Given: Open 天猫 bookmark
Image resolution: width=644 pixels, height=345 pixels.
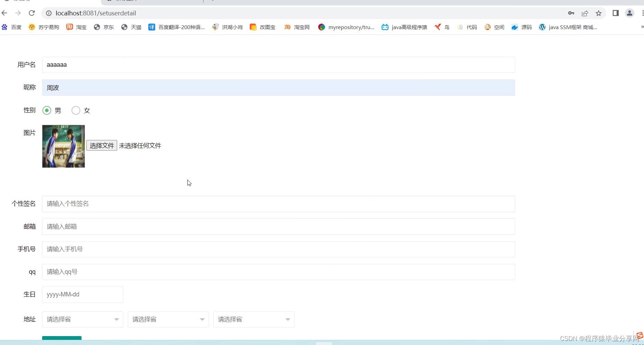Looking at the screenshot, I should point(131,27).
